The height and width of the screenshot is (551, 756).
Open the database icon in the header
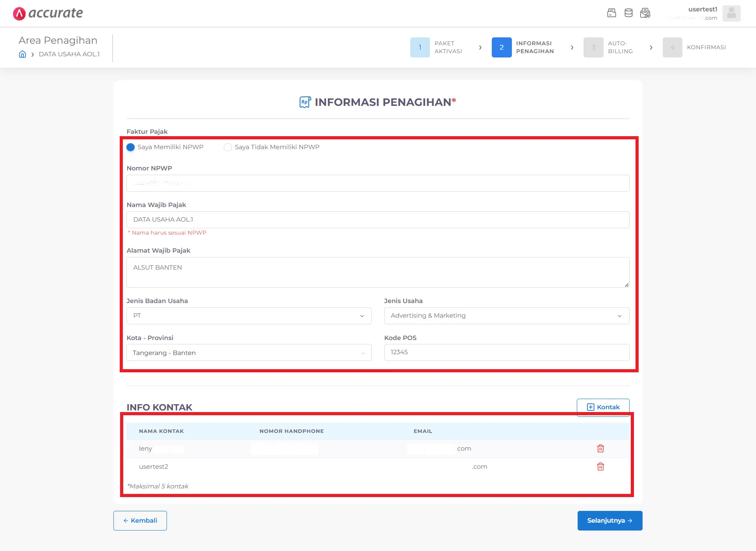point(628,13)
